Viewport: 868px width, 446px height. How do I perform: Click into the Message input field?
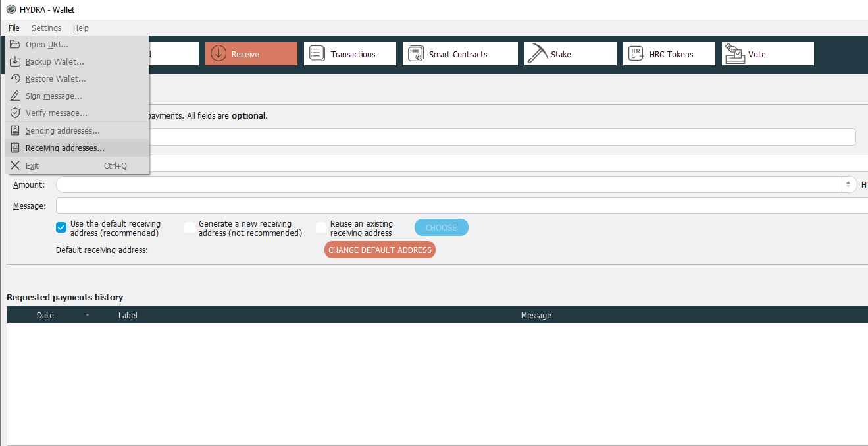point(461,206)
